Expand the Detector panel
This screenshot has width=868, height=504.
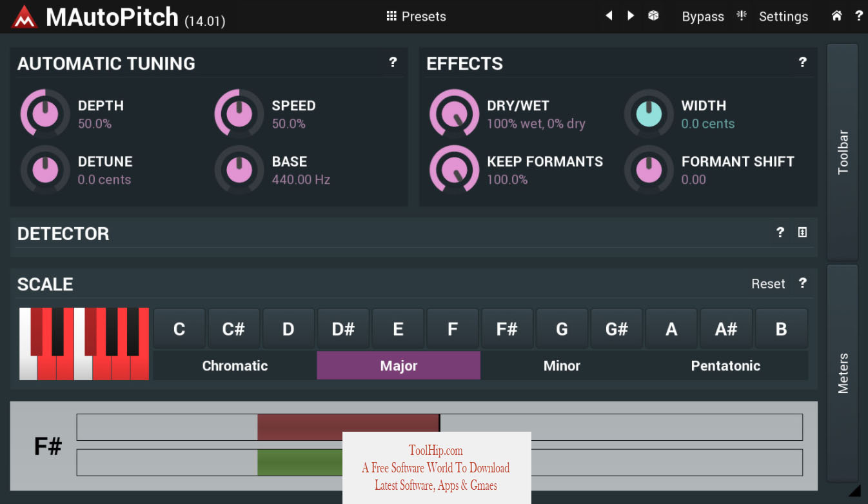tap(802, 232)
